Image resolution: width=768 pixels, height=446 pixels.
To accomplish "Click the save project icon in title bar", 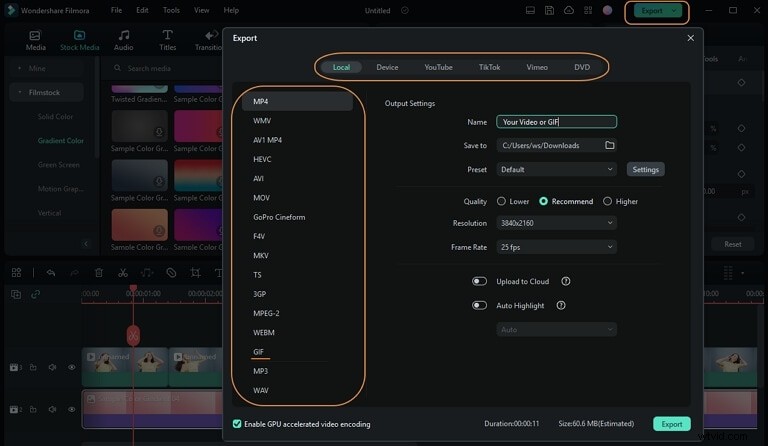I will (549, 10).
